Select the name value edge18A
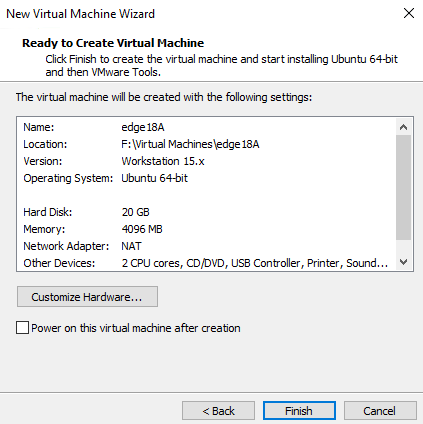 [143, 127]
